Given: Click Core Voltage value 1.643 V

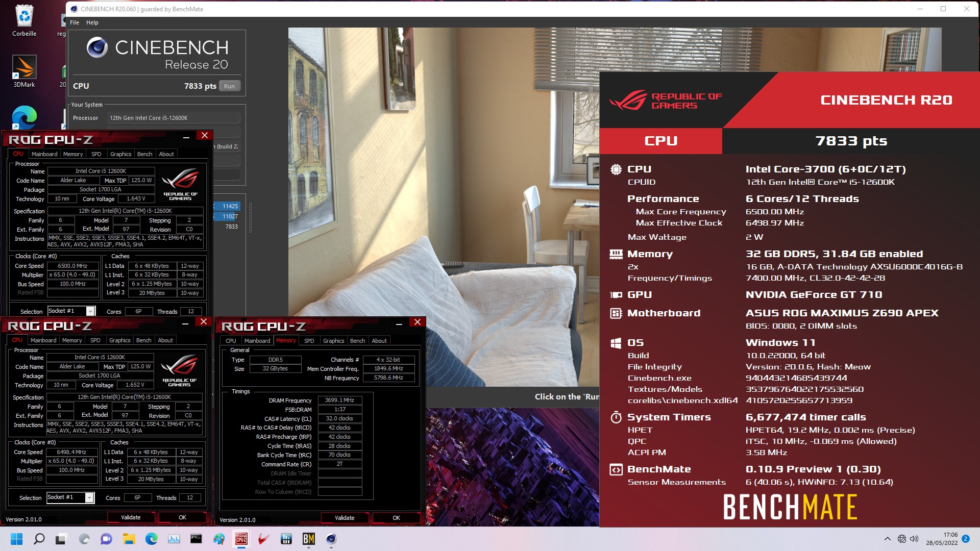Looking at the screenshot, I should (x=136, y=198).
